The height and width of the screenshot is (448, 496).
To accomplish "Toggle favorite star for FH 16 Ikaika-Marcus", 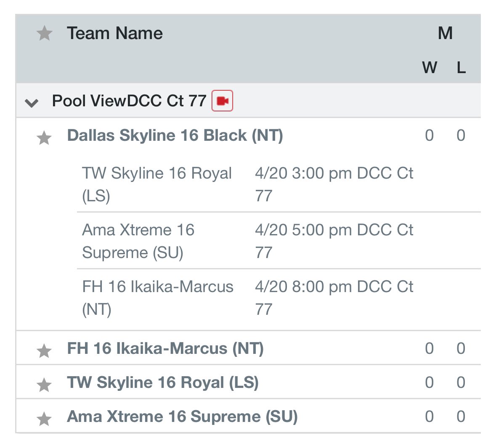I will (x=44, y=350).
